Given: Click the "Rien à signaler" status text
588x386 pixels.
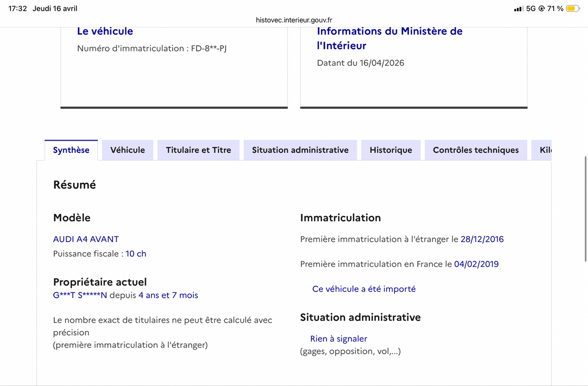Looking at the screenshot, I should point(339,338).
